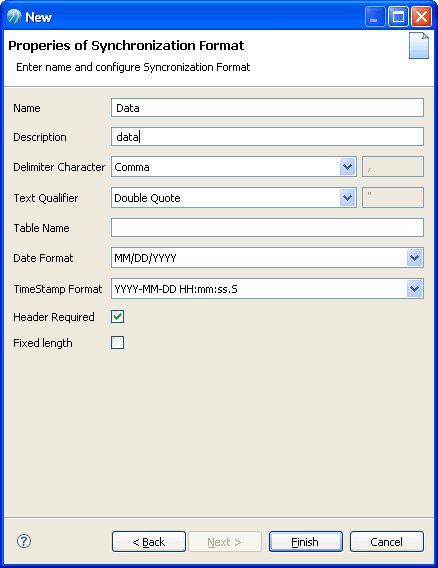Screen dimensions: 438x568
Task: Close the New dialog with X
Action: [421, 17]
